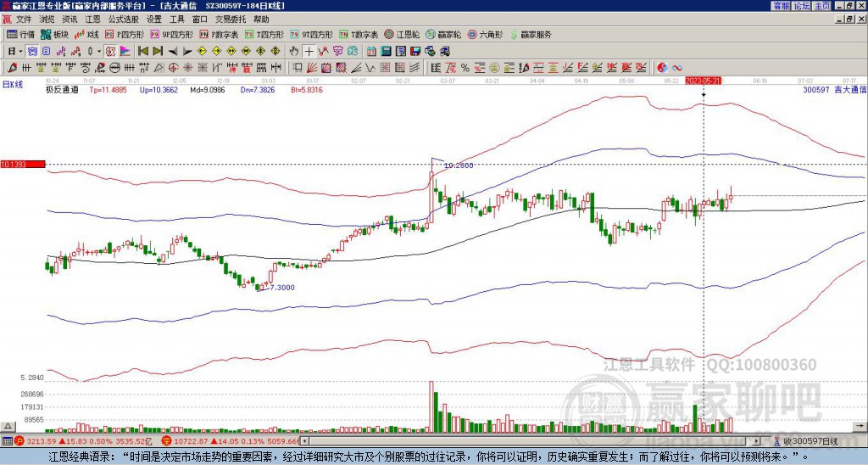
Task: Click the scrollbar right arrow
Action: coord(757,441)
